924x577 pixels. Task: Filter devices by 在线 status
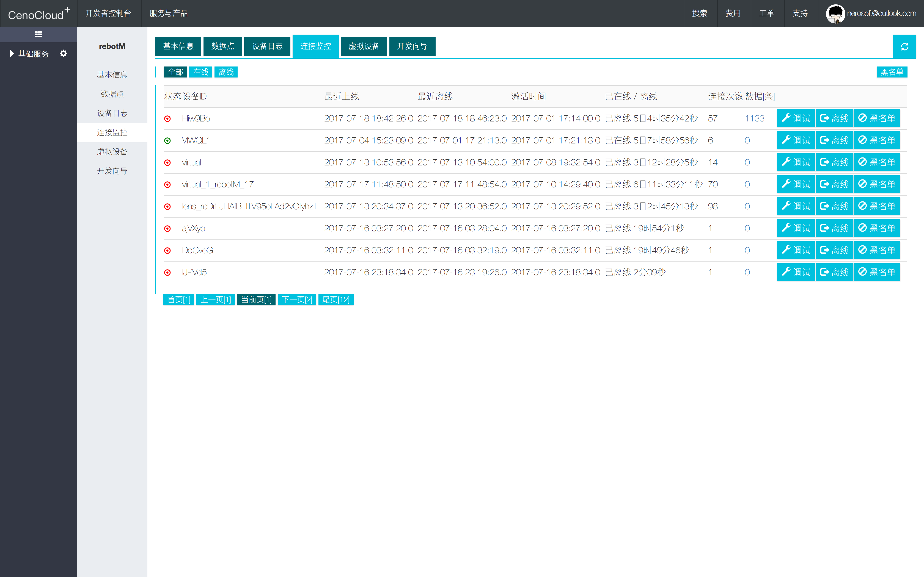click(200, 72)
